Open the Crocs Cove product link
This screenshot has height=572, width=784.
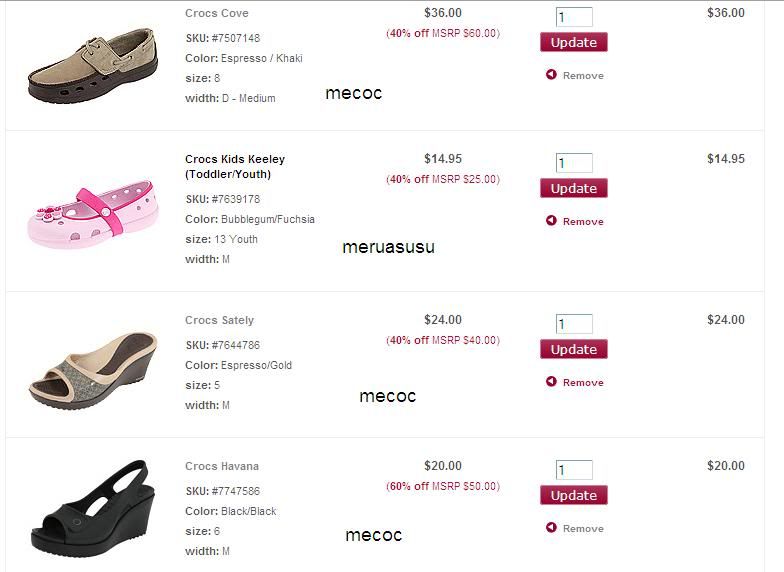217,13
